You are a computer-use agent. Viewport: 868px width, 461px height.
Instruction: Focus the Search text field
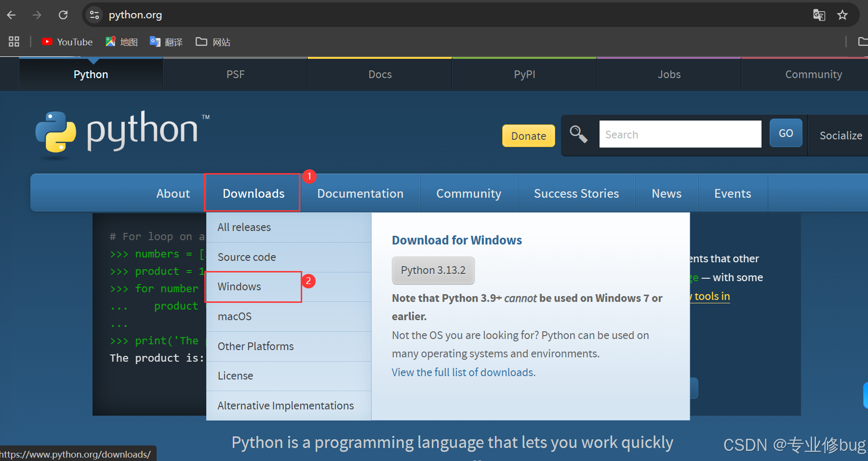click(680, 134)
